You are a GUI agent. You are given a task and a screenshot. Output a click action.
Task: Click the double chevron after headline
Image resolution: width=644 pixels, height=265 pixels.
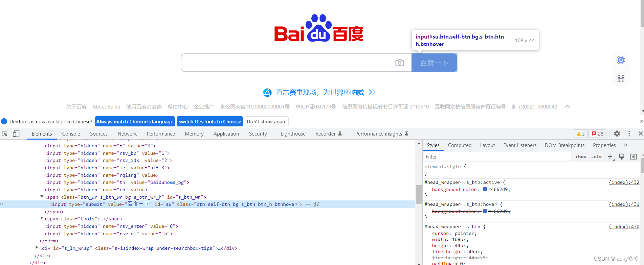pyautogui.click(x=372, y=92)
